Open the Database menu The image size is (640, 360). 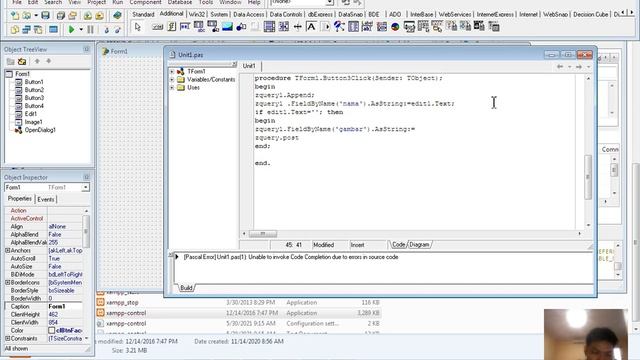point(180,2)
